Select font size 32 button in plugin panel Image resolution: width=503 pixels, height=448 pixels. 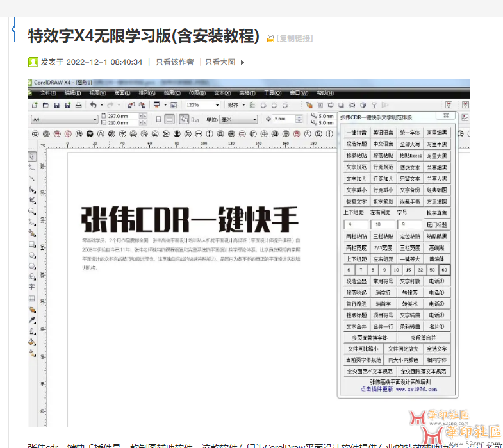[x=420, y=270]
